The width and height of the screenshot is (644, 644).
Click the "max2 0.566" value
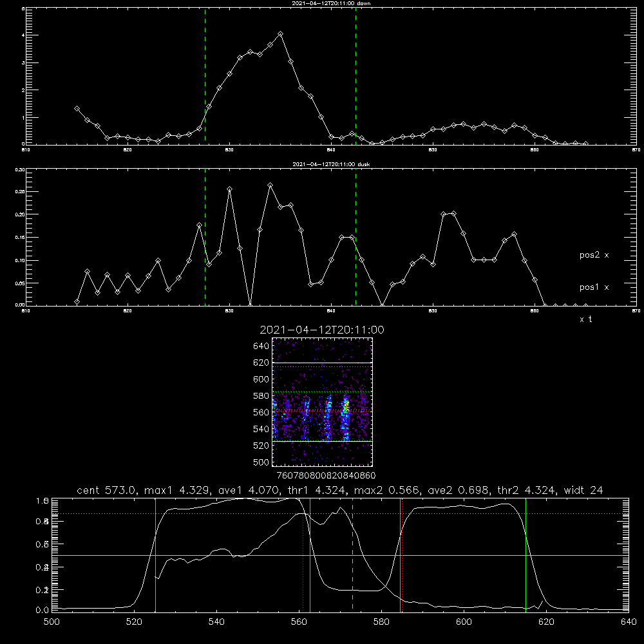(387, 490)
